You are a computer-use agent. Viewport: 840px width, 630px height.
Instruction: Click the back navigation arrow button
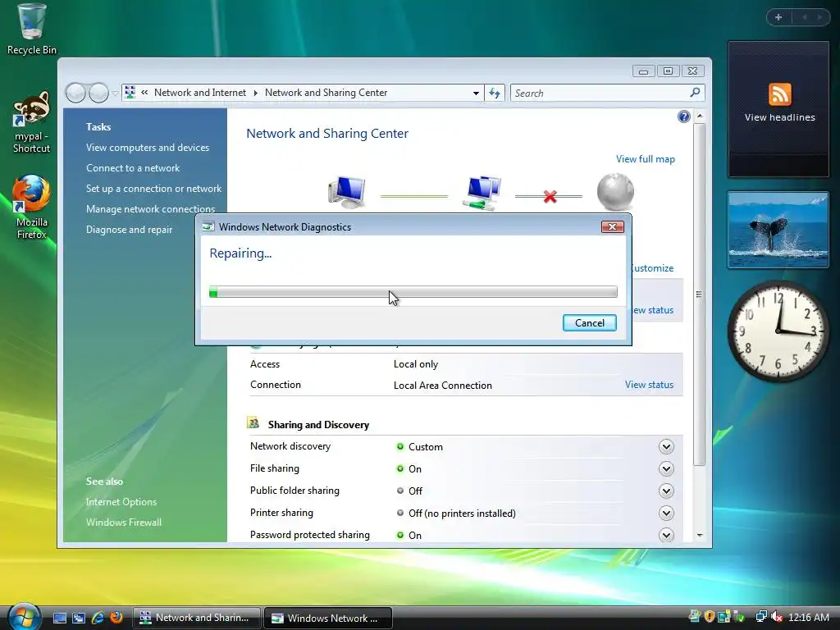pyautogui.click(x=75, y=94)
